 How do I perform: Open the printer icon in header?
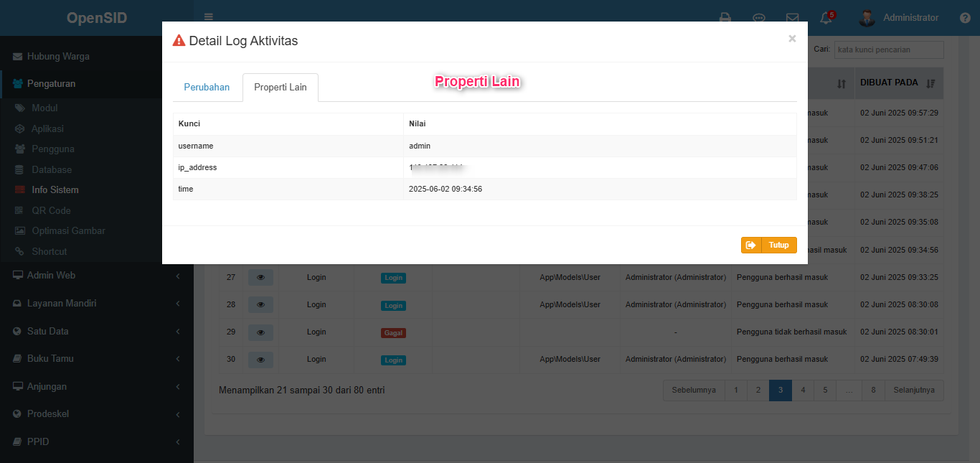coord(725,18)
